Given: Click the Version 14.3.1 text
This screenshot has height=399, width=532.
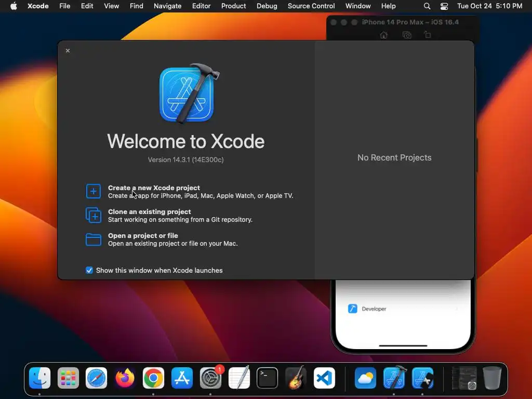Looking at the screenshot, I should coord(185,160).
